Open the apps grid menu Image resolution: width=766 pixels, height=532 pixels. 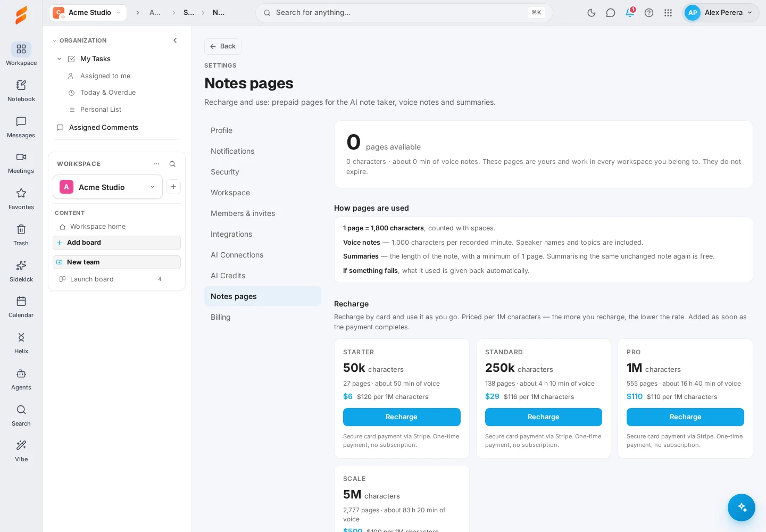(x=668, y=13)
